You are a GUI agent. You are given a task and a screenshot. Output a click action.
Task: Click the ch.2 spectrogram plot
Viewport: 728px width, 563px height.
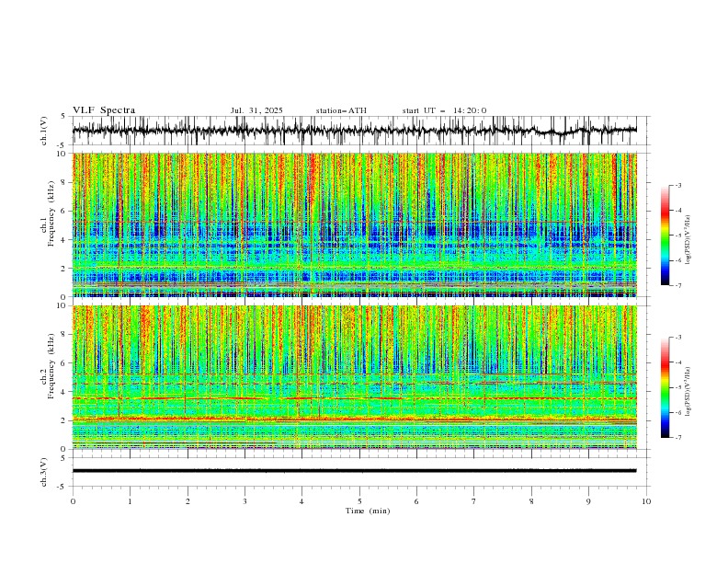tap(354, 377)
